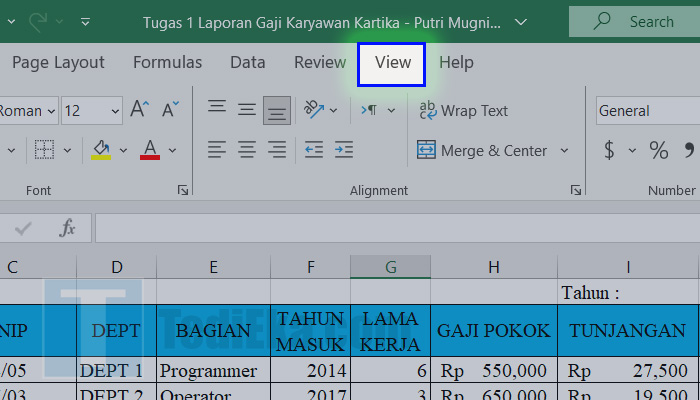Open Borders dropdown arrow
This screenshot has height=400, width=700.
click(x=67, y=150)
